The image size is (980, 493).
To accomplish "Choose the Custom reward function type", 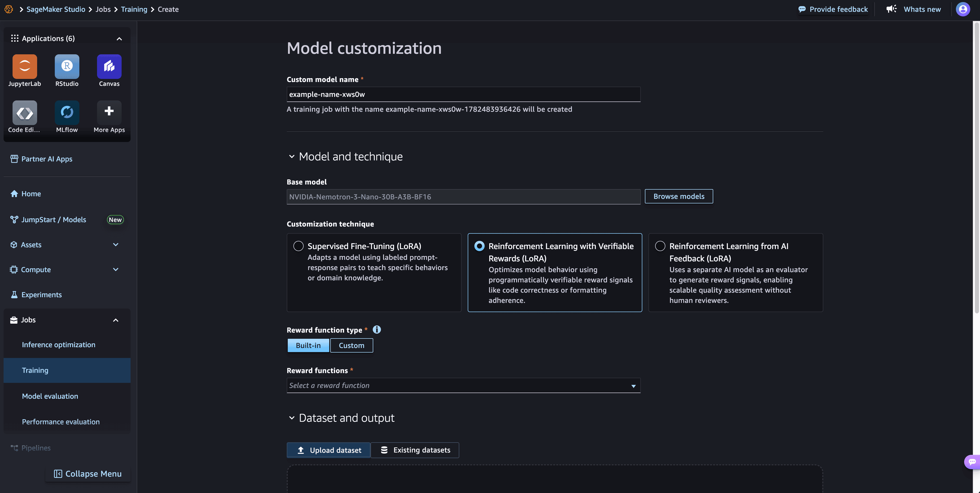I will [351, 345].
